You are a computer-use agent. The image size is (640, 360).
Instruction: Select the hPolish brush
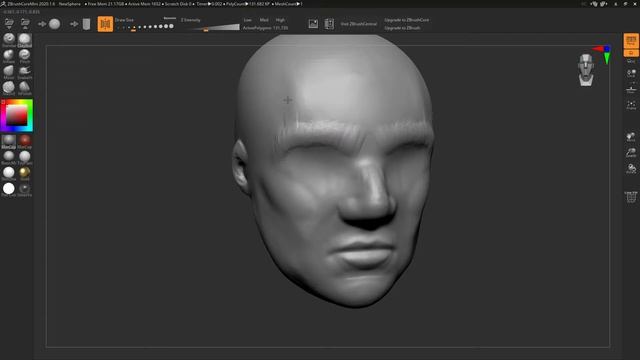click(x=24, y=88)
